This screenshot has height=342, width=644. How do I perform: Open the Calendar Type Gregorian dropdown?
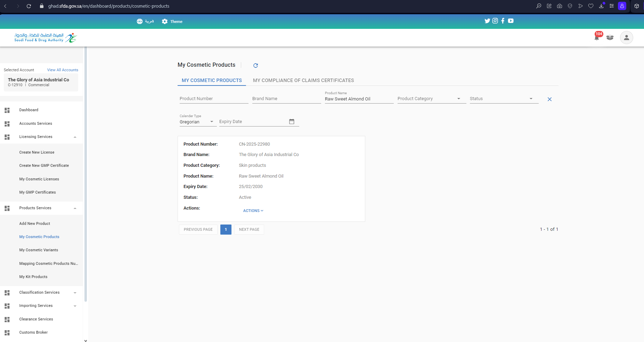pos(198,122)
